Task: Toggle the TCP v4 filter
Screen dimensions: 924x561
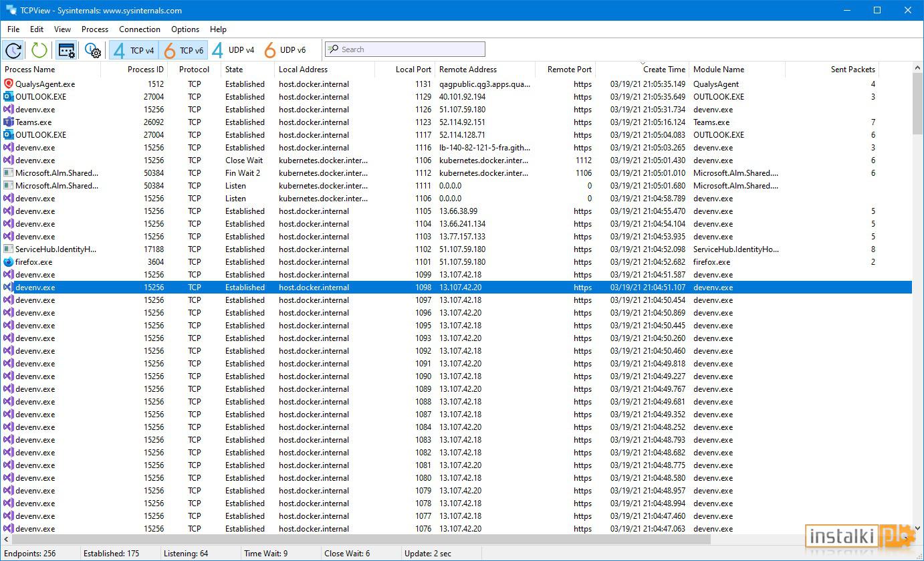Action: (134, 50)
